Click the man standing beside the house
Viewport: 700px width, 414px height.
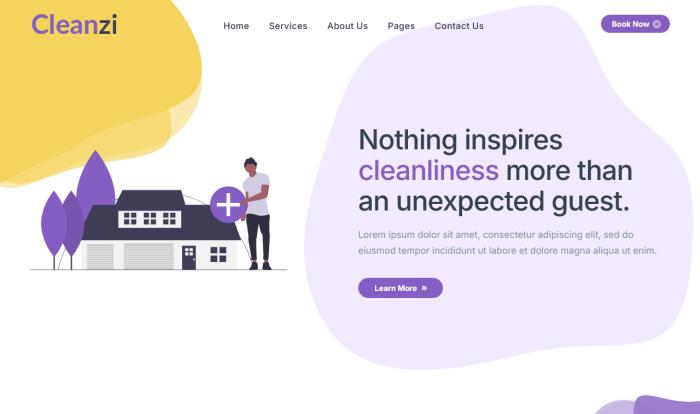coord(257,212)
